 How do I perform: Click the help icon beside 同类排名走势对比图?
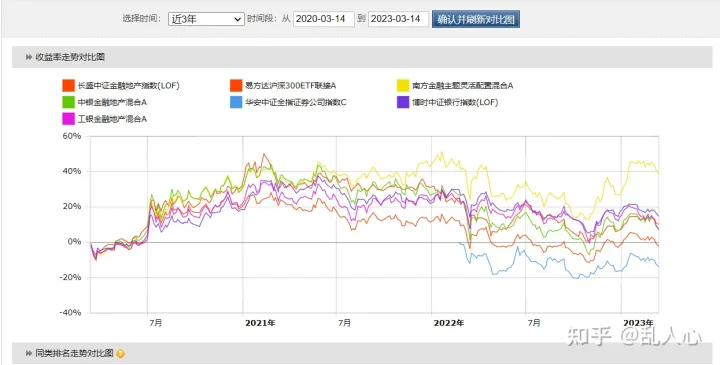(120, 354)
